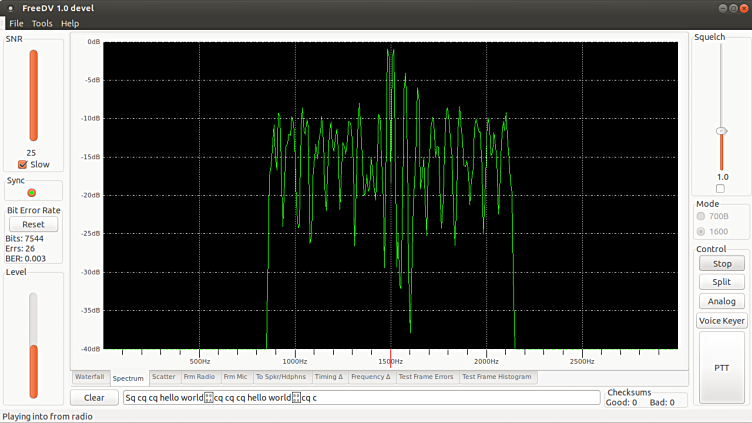This screenshot has height=423, width=752.
Task: Reset the bit error rate counter
Action: click(x=33, y=225)
